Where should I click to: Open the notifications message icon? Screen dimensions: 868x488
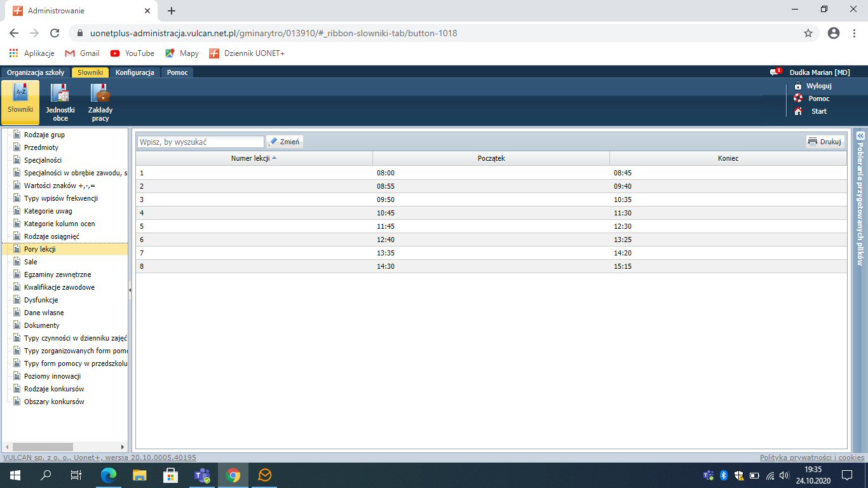(775, 72)
